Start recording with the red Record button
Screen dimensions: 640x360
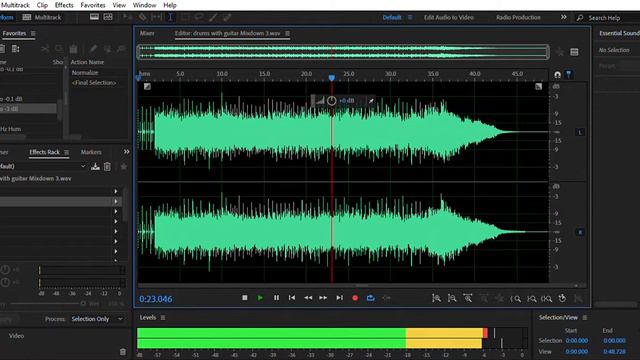tap(355, 298)
